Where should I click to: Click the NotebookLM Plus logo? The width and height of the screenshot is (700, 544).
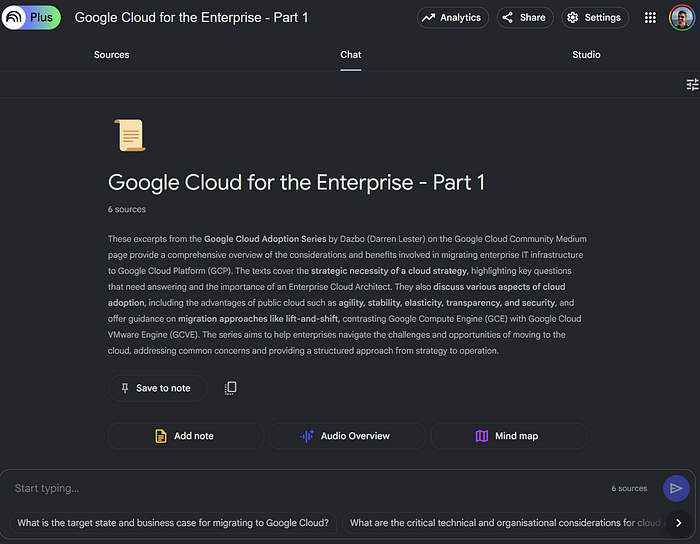click(x=31, y=17)
